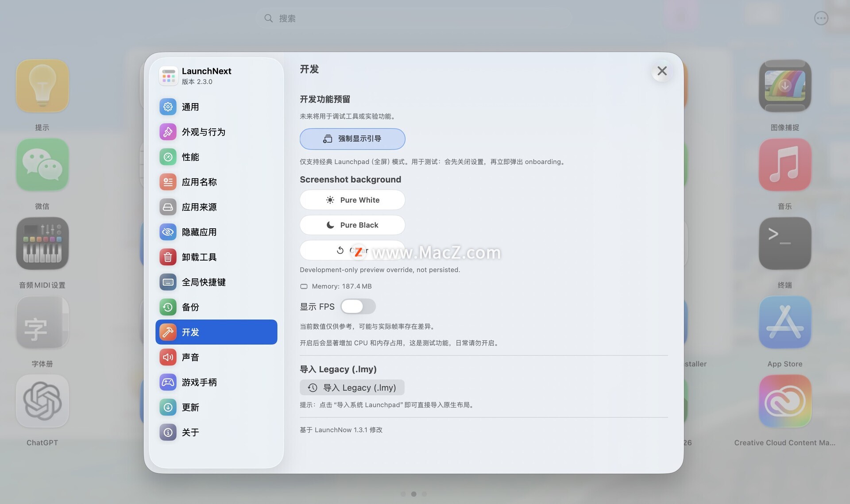Launch the App Store application icon

pos(784,322)
